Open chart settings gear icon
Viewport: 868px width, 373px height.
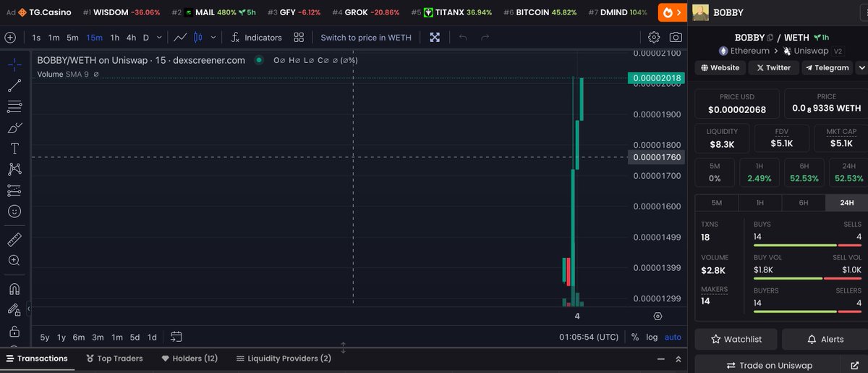[x=654, y=38]
